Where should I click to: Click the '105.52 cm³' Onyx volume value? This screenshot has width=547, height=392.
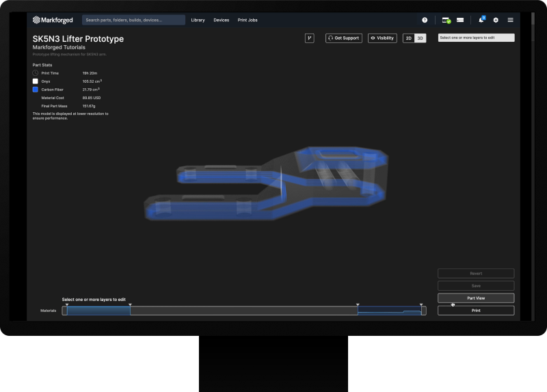click(92, 81)
